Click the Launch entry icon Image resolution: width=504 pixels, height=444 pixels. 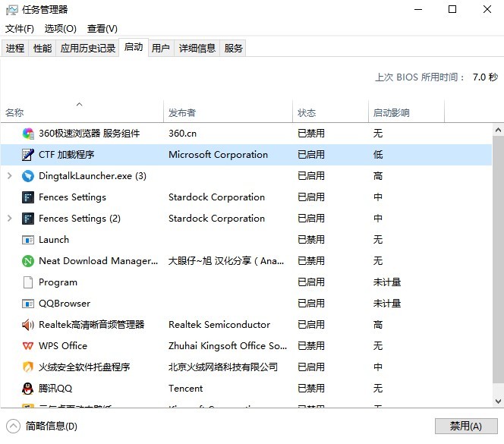pyautogui.click(x=28, y=240)
